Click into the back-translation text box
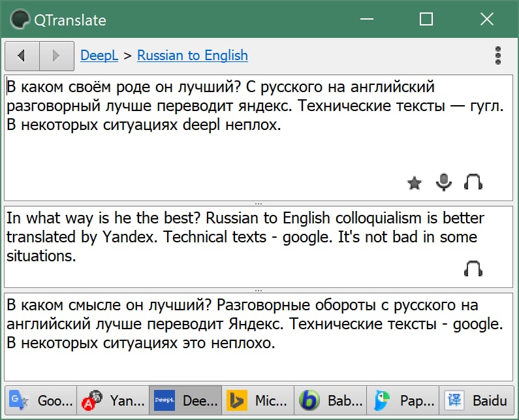The height and width of the screenshot is (420, 519). [x=258, y=337]
